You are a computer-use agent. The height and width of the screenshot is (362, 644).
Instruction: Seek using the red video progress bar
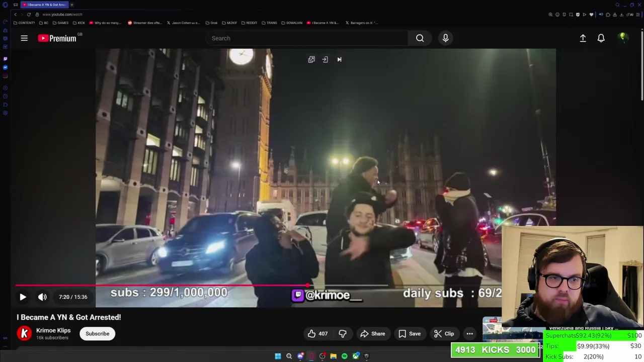tap(201, 285)
